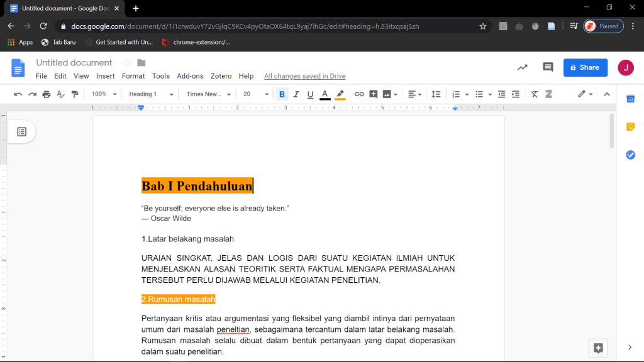Open Google Keep in side panel
Screen dimensions: 644x362
click(630, 126)
